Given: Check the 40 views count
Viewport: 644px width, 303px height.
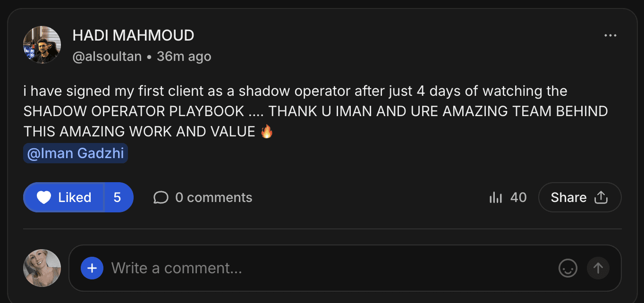Looking at the screenshot, I should (518, 197).
